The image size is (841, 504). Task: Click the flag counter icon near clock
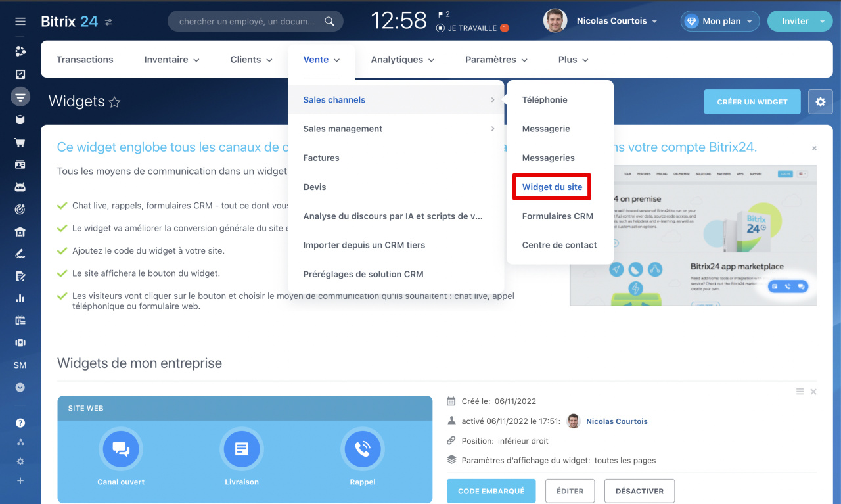click(443, 14)
